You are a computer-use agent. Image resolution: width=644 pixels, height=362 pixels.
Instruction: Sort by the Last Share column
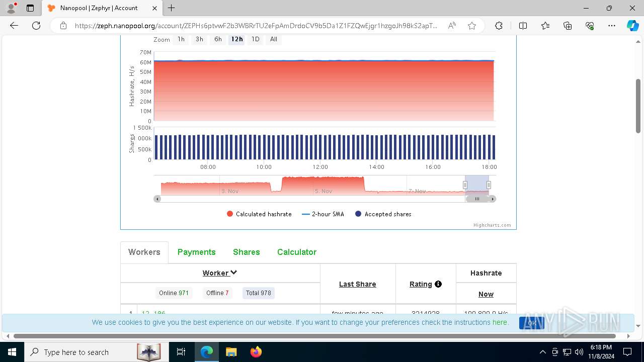[358, 284]
